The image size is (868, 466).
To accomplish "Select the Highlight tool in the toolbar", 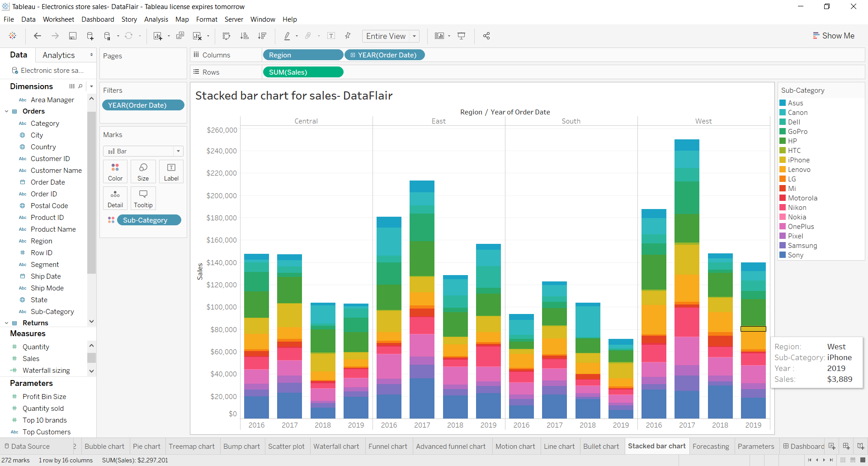I will tap(288, 36).
